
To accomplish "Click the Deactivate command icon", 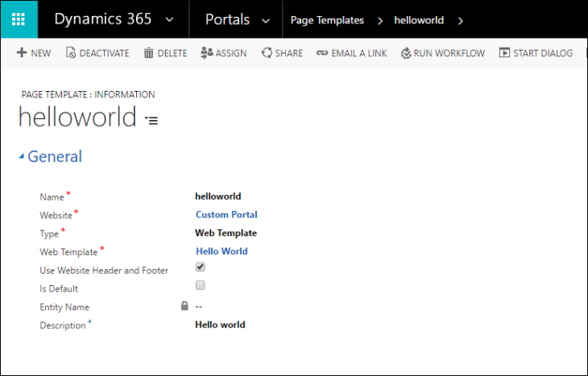I will pos(70,53).
